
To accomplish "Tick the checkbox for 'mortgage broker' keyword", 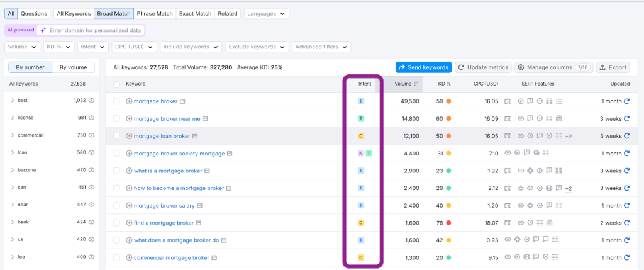I will (116, 101).
